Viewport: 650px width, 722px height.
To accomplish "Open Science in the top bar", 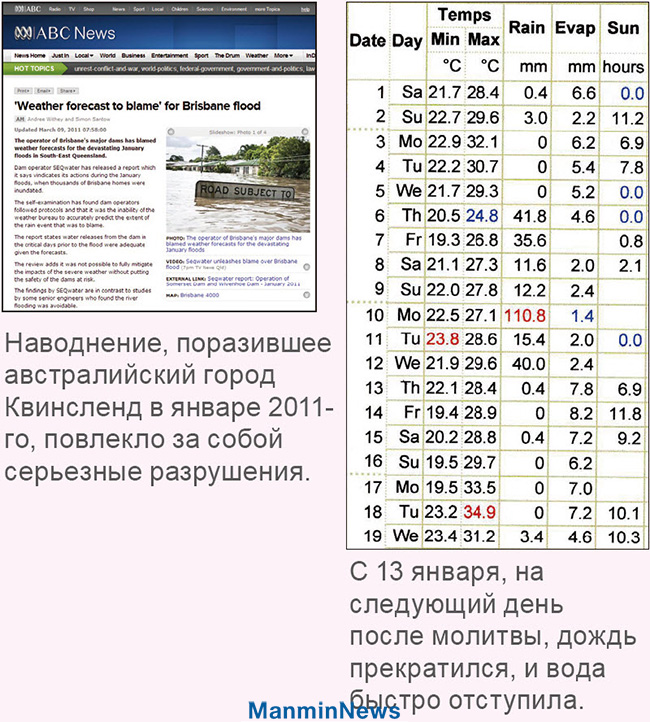I will (x=205, y=9).
